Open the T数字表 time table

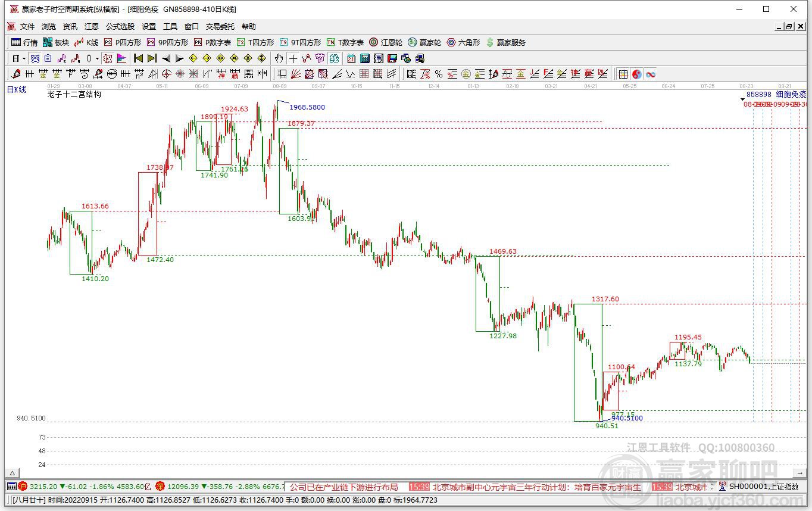point(345,42)
